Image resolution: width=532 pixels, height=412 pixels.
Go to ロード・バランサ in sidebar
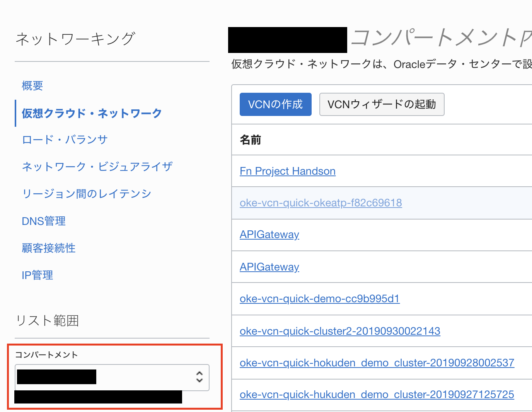[x=65, y=140]
